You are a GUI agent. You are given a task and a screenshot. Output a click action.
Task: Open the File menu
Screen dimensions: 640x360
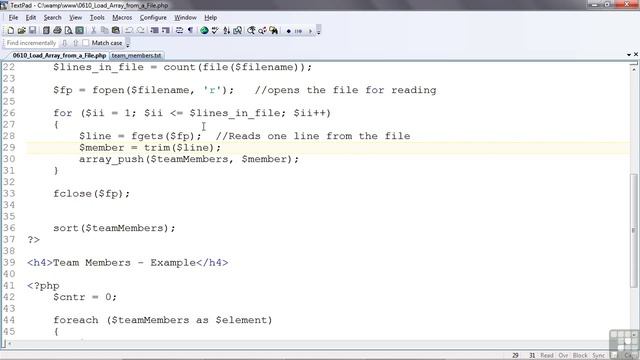tap(13, 18)
